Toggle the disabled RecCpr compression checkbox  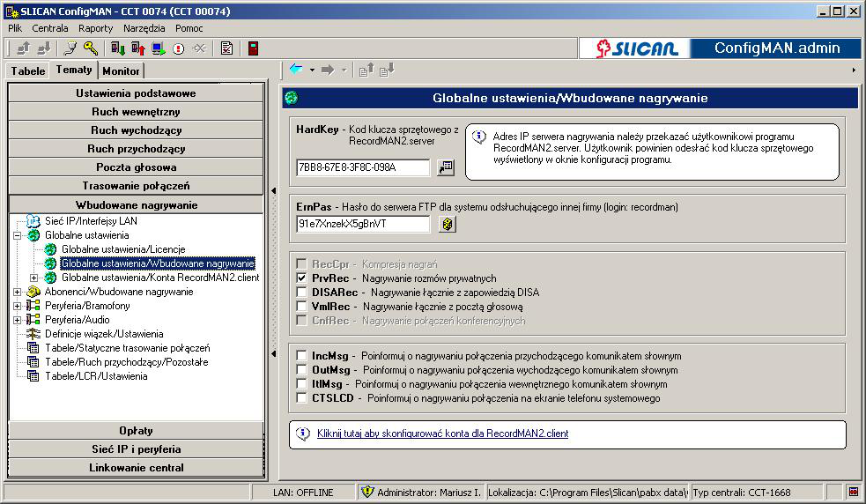coord(301,263)
